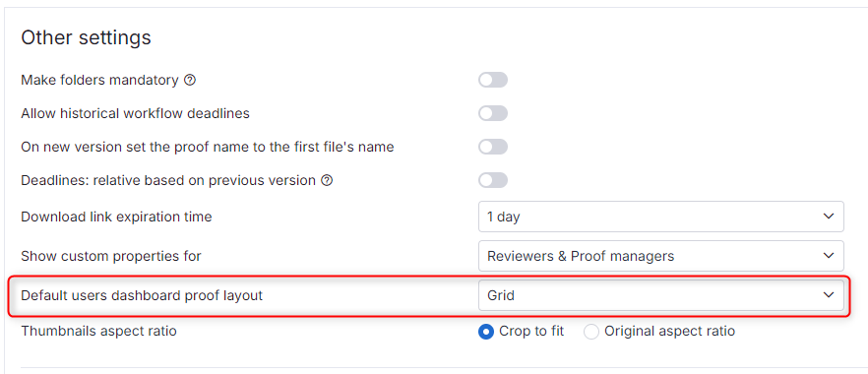Screen dimensions: 868x374
Task: Toggle Allow historical workflow deadlines switch
Action: (493, 113)
